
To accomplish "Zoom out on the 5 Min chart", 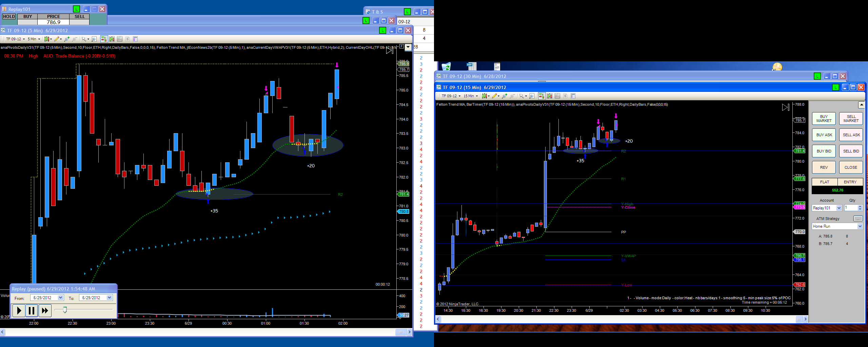I will pyautogui.click(x=75, y=39).
